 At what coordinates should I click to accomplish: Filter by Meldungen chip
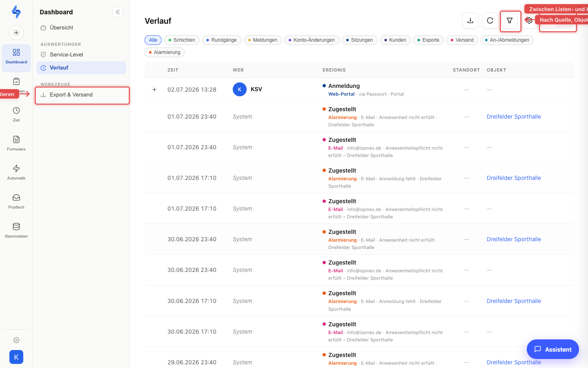(263, 40)
